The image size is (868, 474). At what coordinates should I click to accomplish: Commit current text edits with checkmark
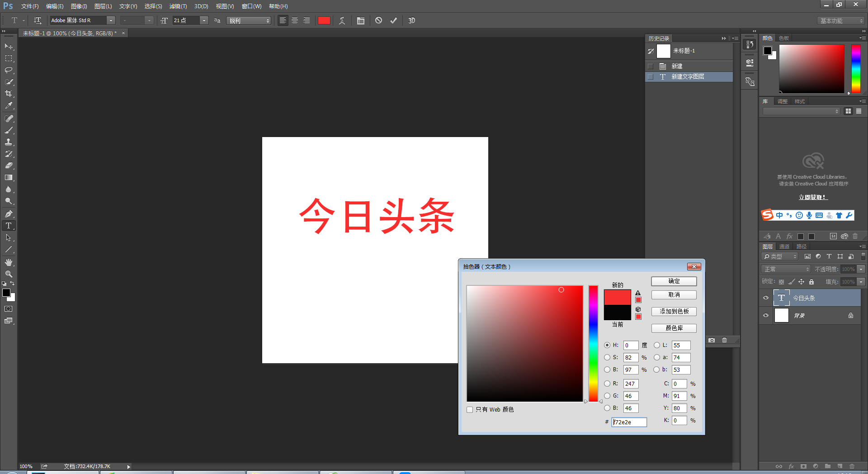(x=394, y=20)
